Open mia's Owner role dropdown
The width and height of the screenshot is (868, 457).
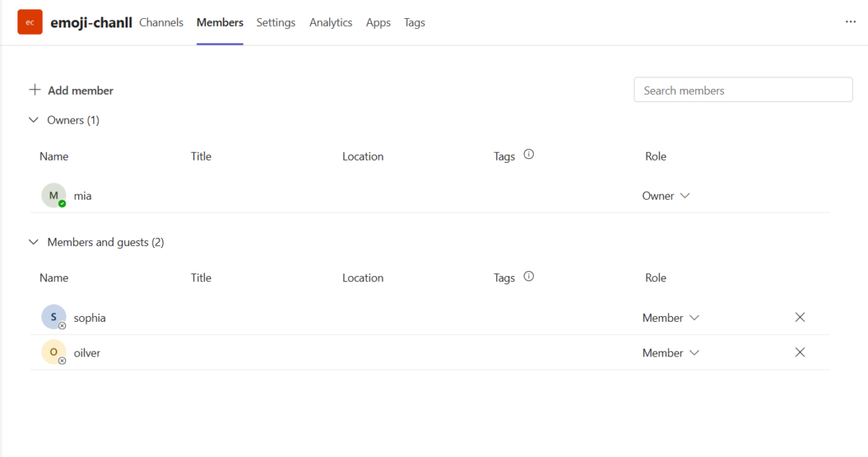coord(665,195)
